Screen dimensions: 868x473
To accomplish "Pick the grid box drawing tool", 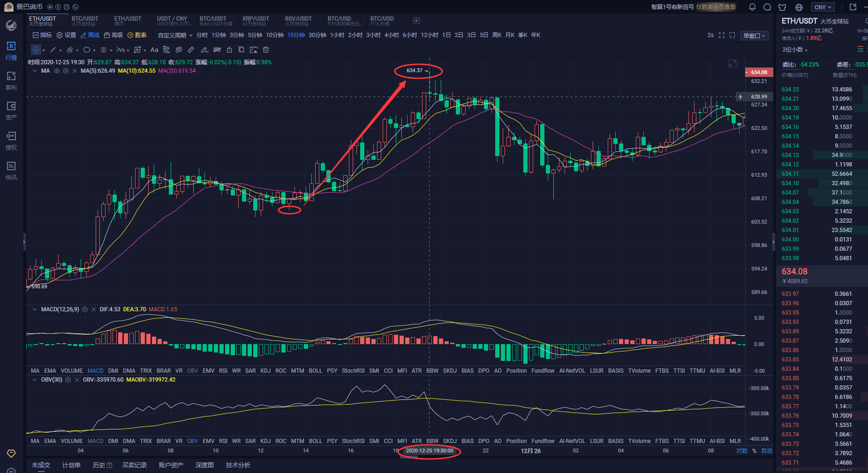I will pos(137,50).
